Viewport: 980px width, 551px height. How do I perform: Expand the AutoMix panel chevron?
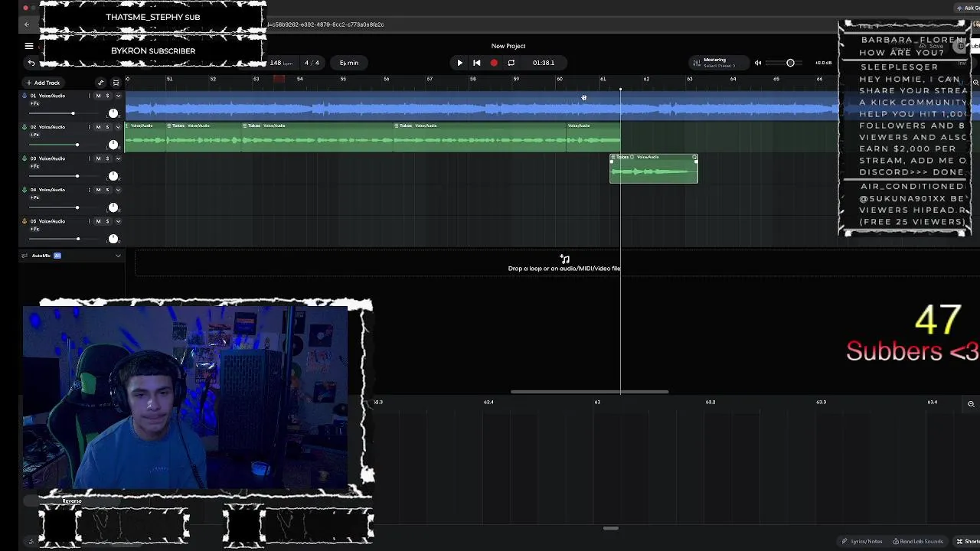point(118,256)
